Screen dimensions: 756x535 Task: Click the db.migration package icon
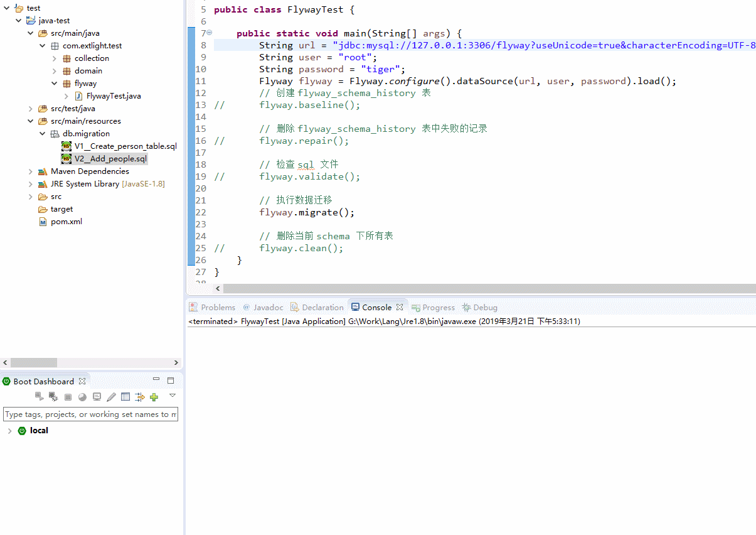[x=55, y=133]
